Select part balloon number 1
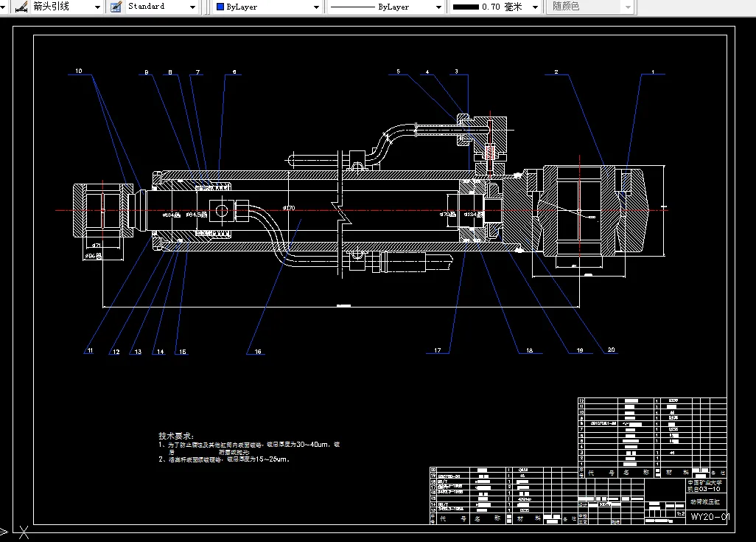The image size is (756, 542). tap(652, 72)
